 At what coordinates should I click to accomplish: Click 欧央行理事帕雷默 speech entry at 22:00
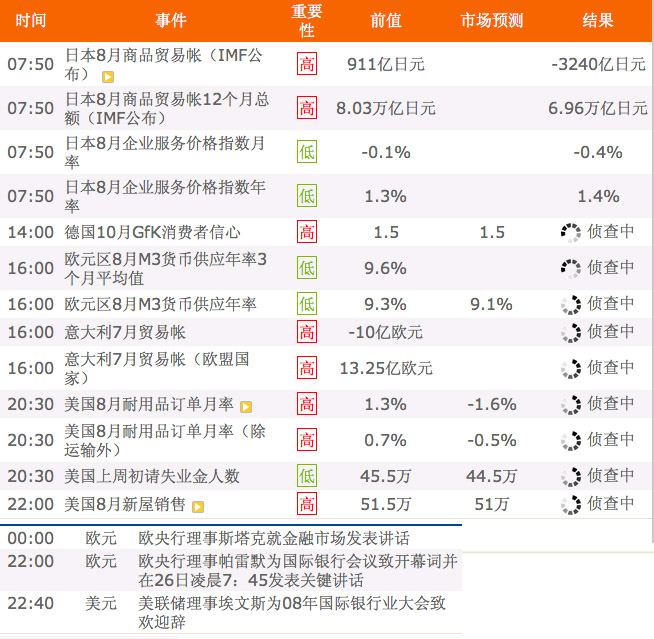[298, 571]
